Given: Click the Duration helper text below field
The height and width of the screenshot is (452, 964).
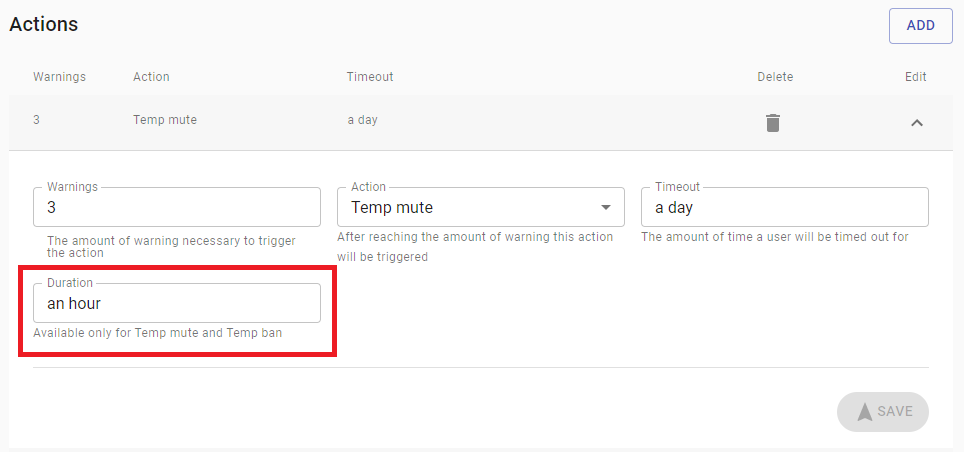Looking at the screenshot, I should 157,333.
